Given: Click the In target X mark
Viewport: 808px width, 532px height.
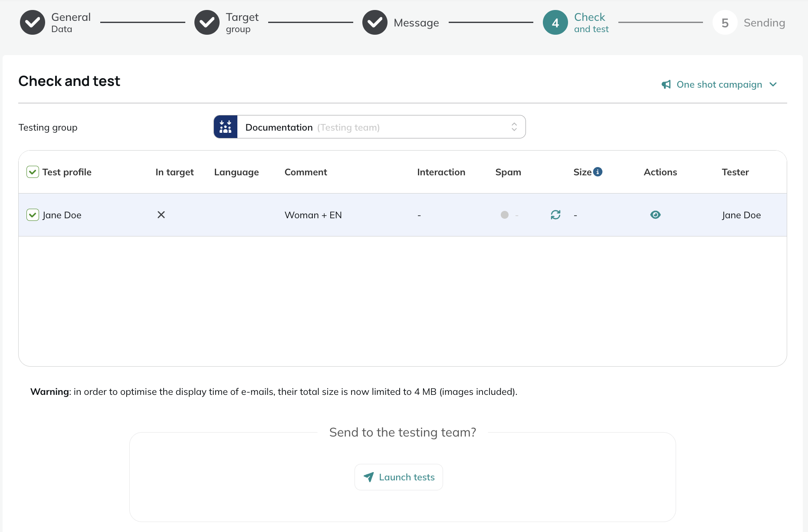Looking at the screenshot, I should (x=161, y=215).
